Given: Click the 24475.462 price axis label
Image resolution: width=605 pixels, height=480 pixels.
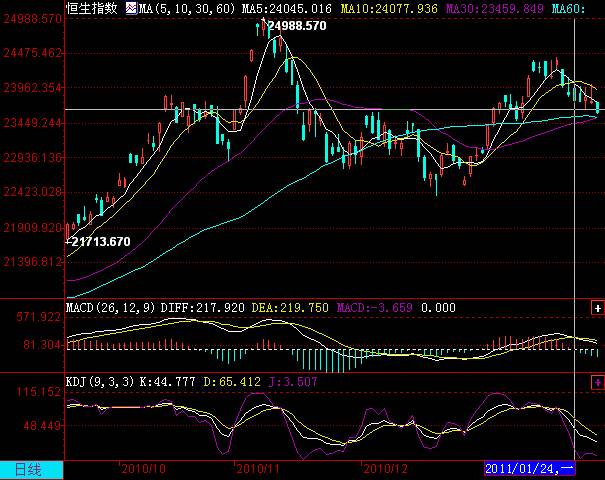Looking at the screenshot, I should coord(32,53).
